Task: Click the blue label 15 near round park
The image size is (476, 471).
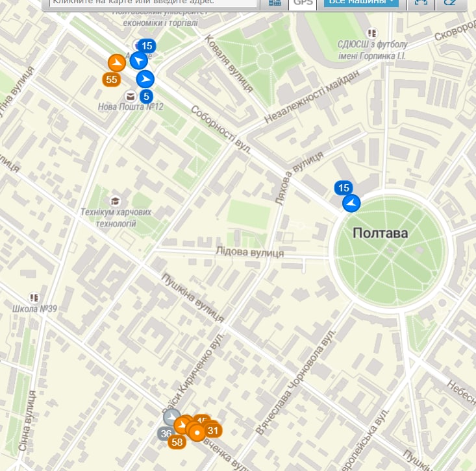Action: (x=344, y=187)
